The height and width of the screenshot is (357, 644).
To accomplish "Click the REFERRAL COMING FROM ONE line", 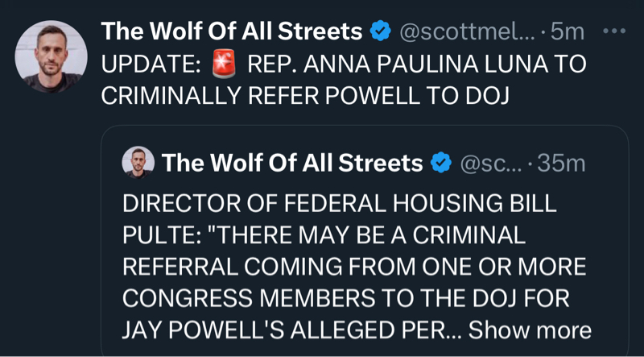I will pyautogui.click(x=354, y=266).
